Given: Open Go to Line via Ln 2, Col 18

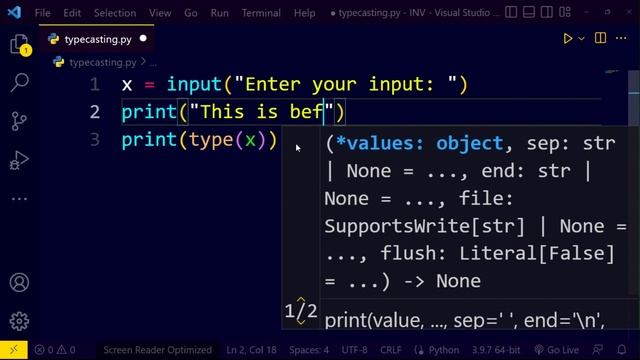Looking at the screenshot, I should click(251, 350).
